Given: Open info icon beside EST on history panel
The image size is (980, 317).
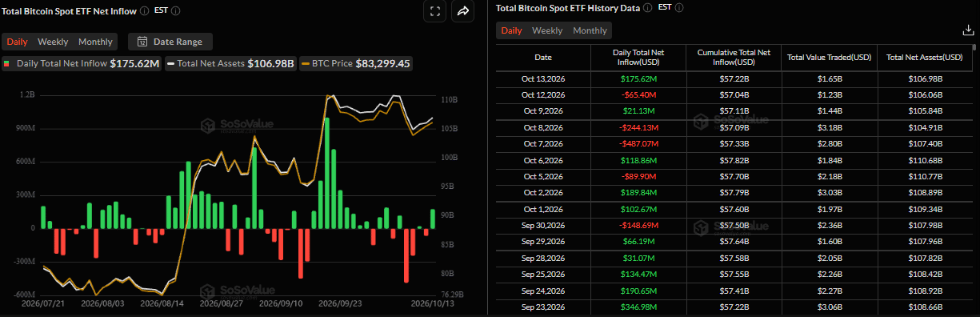Looking at the screenshot, I should 680,7.
